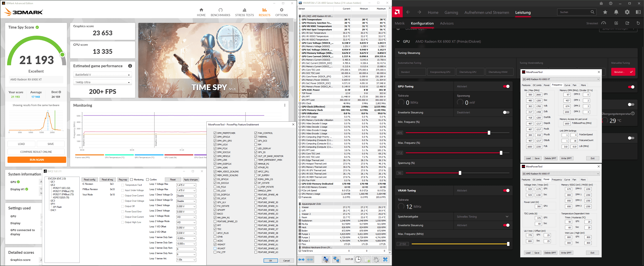Viewport: 644px width, 266px height.
Task: Toggle VRAM-Tuning Aktiviert switch
Action: (506, 190)
